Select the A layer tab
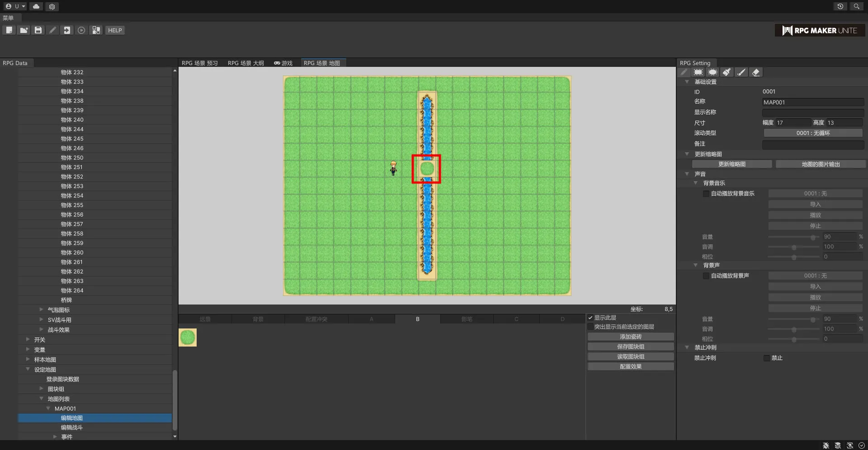Viewport: 868px width, 450px height. [371, 319]
